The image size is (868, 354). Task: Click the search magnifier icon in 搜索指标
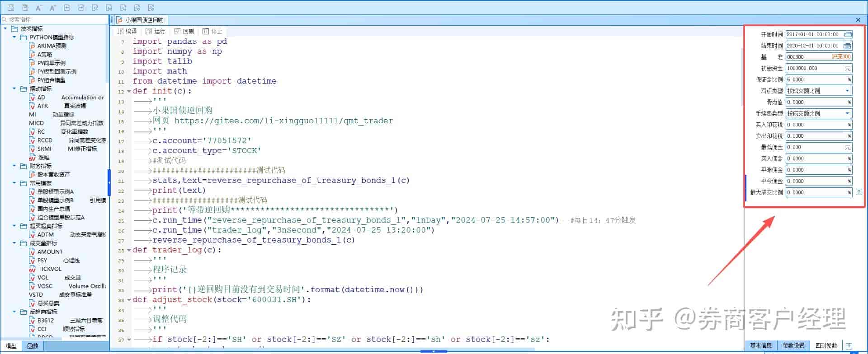5,19
